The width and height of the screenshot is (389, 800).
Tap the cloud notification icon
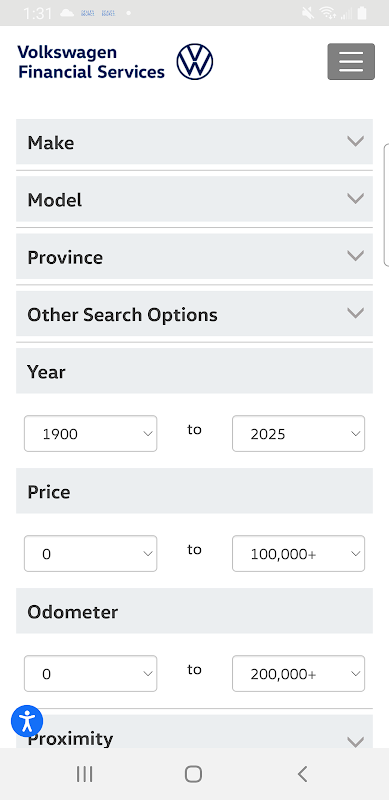click(x=67, y=13)
